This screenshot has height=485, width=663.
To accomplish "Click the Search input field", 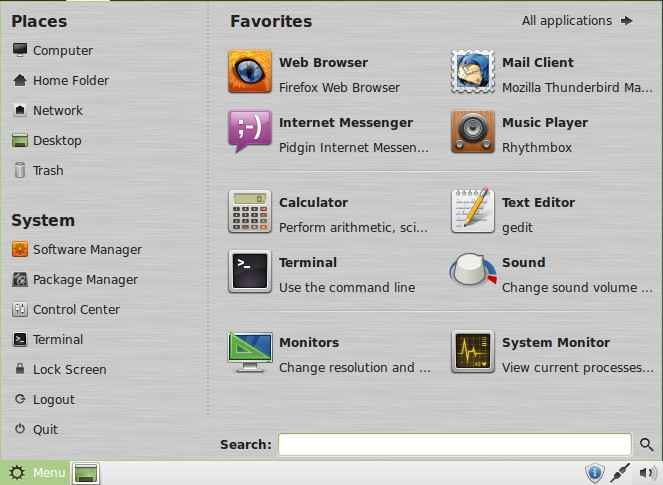I will [455, 444].
